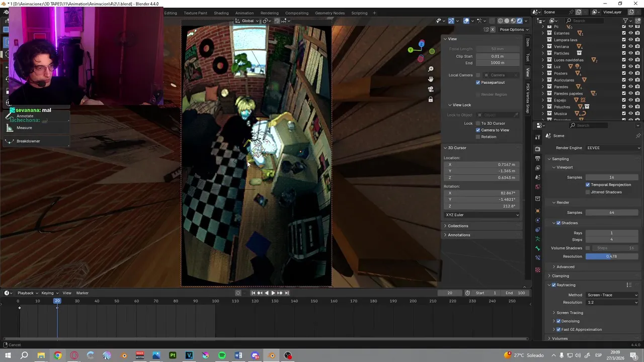Viewport: 644px width, 362px height.
Task: Open the World properties tab icon
Action: [537, 187]
